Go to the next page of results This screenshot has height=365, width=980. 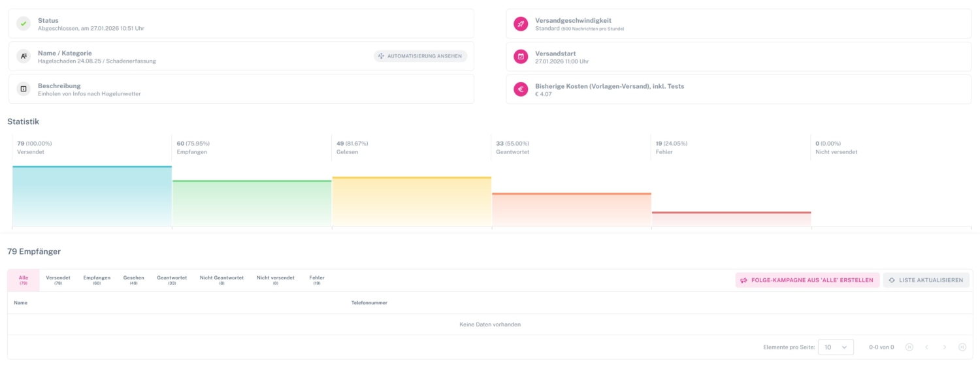pos(945,347)
